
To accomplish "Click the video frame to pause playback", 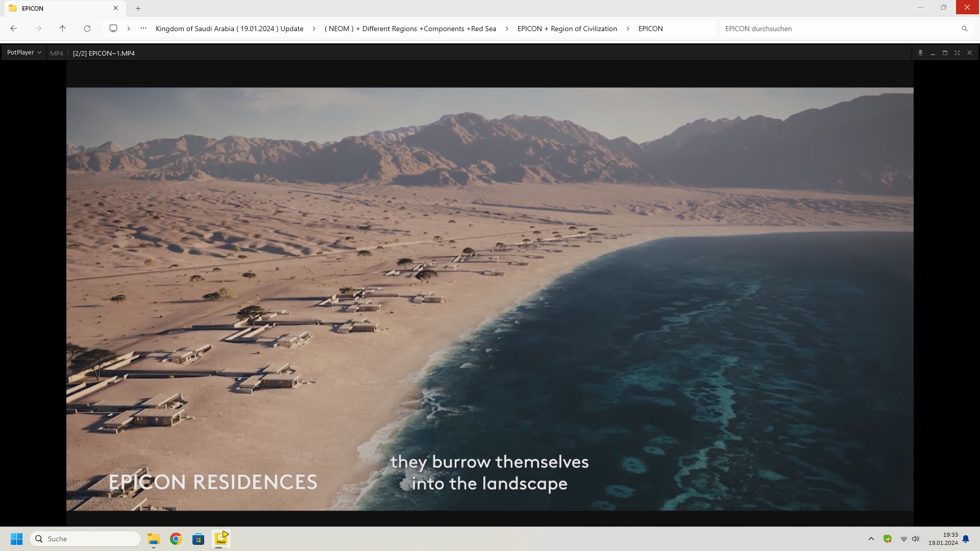I will coord(489,299).
